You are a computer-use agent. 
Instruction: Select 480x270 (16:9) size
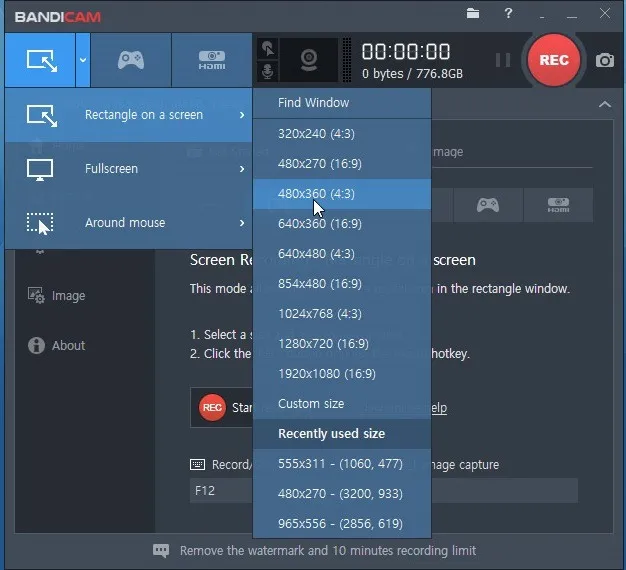tap(342, 164)
